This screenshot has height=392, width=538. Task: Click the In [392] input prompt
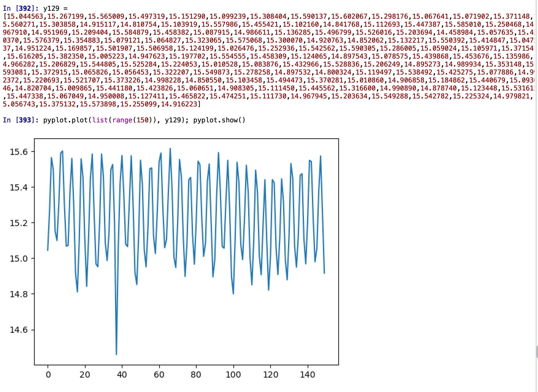tap(21, 8)
